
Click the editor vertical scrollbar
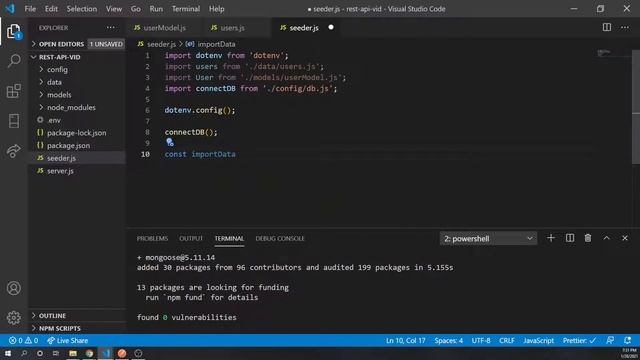636,107
